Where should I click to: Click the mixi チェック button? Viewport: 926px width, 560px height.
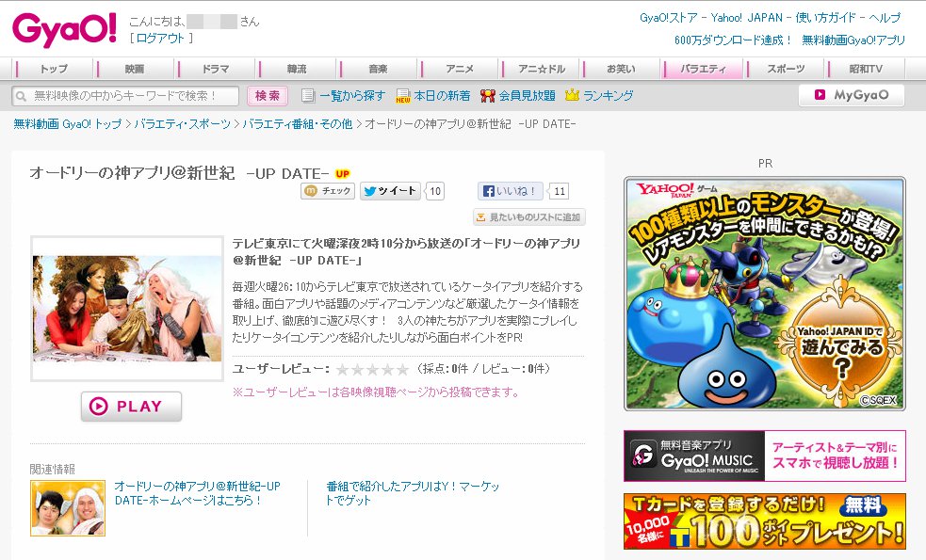328,191
